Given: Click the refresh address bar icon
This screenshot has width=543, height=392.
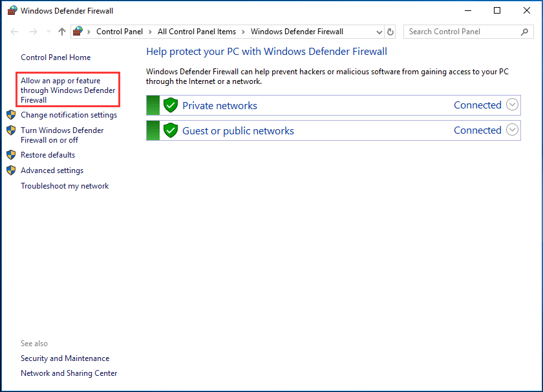Looking at the screenshot, I should pos(390,31).
